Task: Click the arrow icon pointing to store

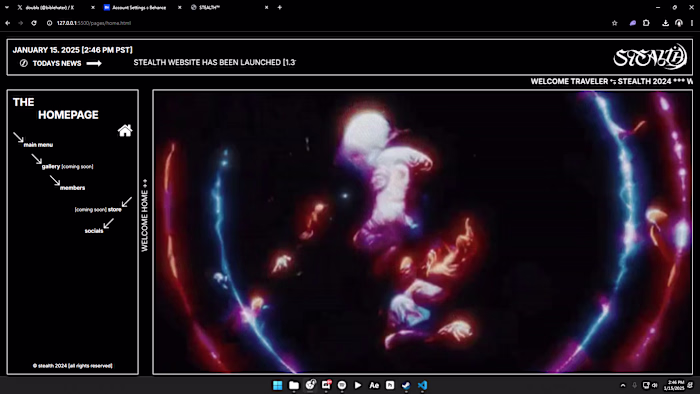Action: (127, 202)
